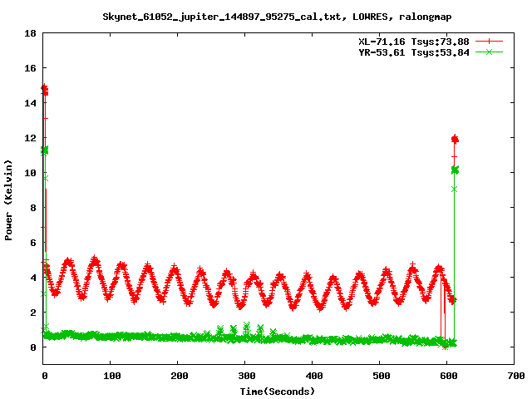The width and height of the screenshot is (532, 399).
Task: Click the red line sample in legend
Action: click(490, 41)
